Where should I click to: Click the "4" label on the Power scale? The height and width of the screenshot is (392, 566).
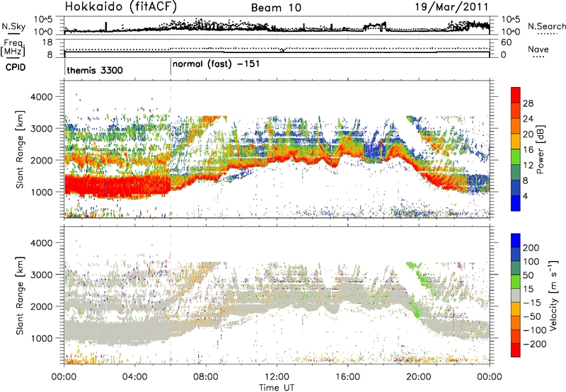526,197
